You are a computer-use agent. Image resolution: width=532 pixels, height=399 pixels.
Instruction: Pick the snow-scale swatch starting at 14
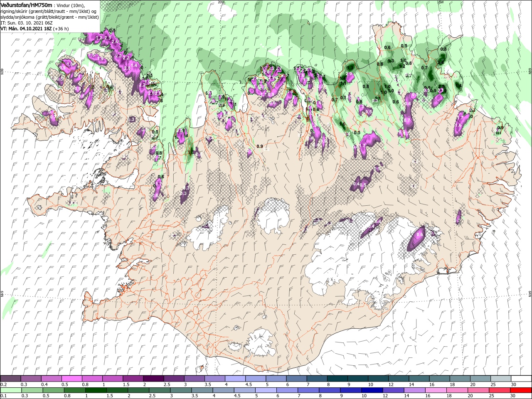coord(419,379)
